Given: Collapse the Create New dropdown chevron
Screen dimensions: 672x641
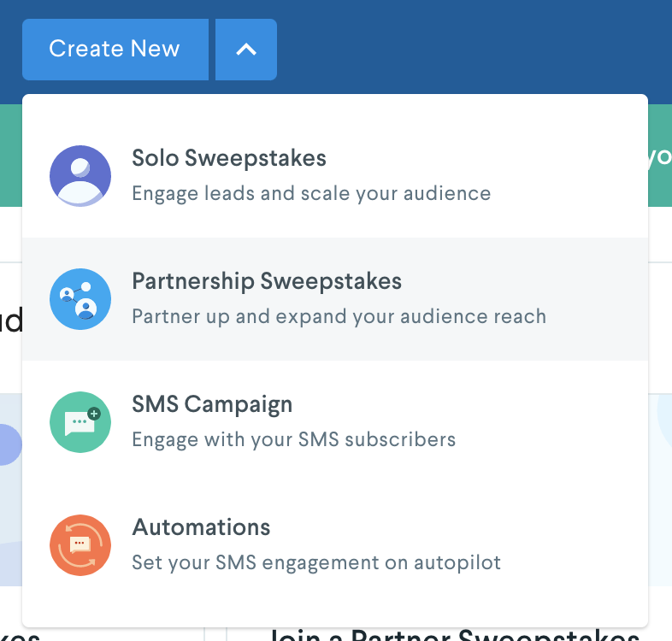Looking at the screenshot, I should click(246, 50).
